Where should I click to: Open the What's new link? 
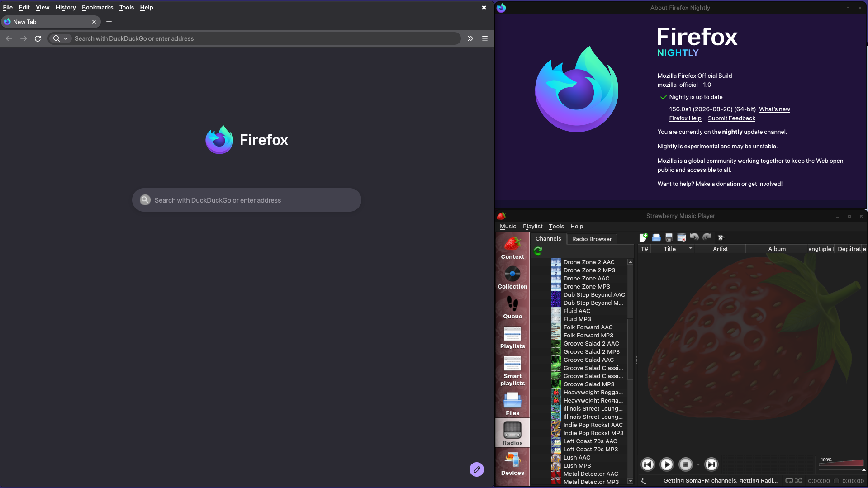[774, 109]
